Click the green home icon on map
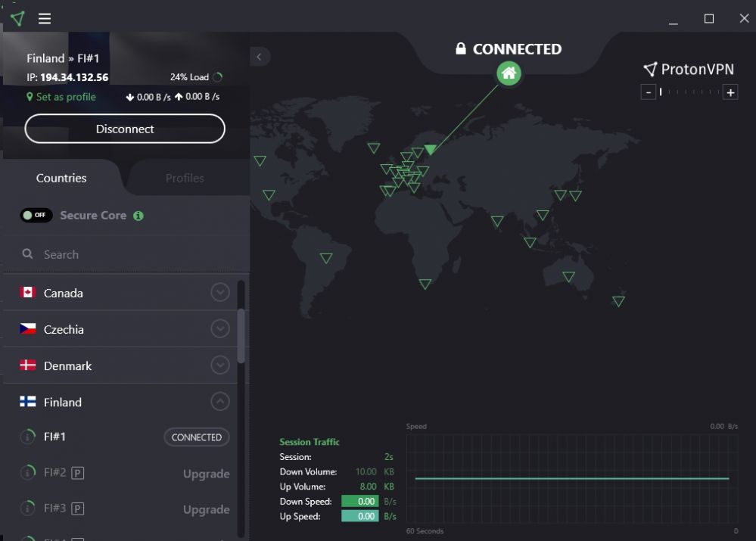The height and width of the screenshot is (541, 756). click(x=509, y=73)
